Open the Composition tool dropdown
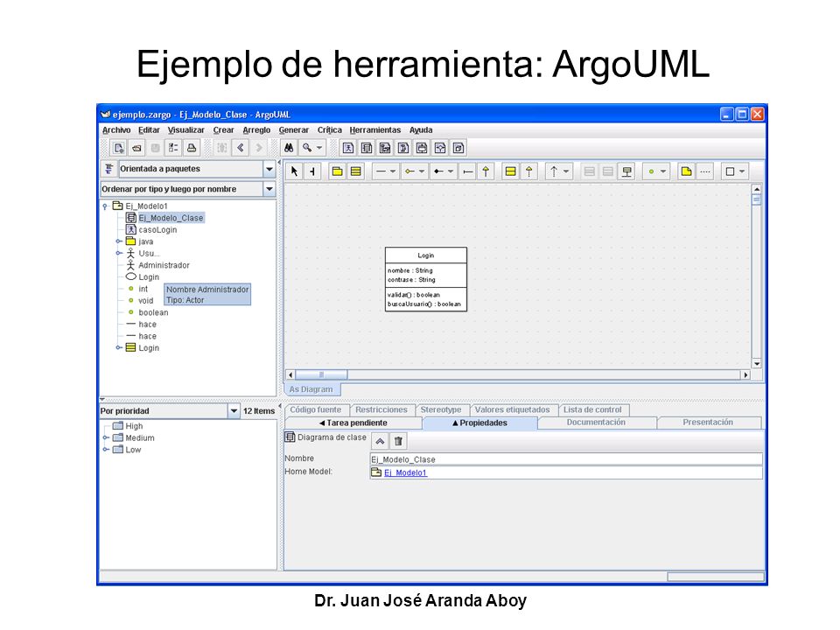 (451, 171)
